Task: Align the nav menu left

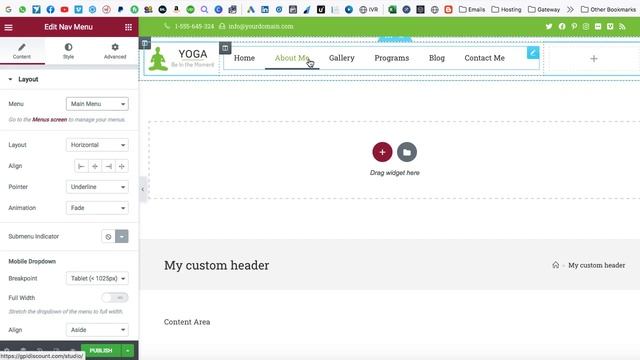Action: (81, 166)
